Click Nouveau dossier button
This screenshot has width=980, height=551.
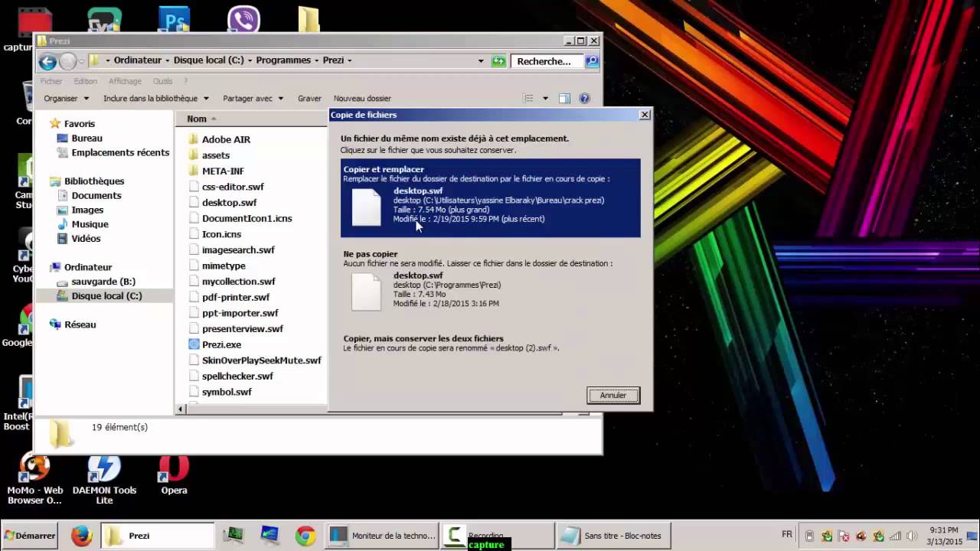point(362,99)
